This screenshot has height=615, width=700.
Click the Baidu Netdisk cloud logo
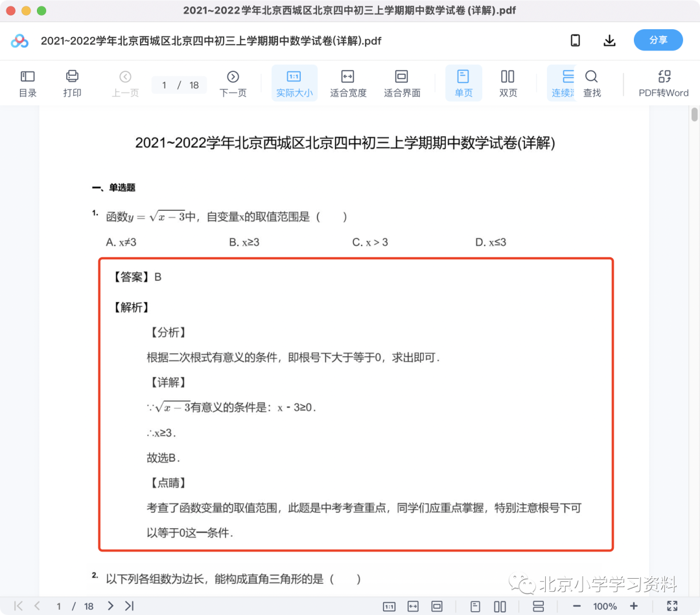(x=19, y=41)
